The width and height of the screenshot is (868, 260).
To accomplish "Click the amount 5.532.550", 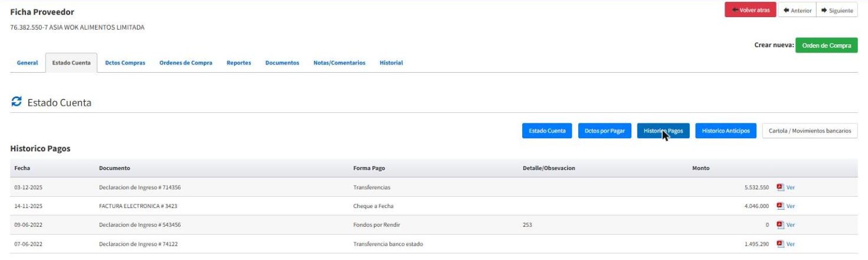I will coord(756,187).
